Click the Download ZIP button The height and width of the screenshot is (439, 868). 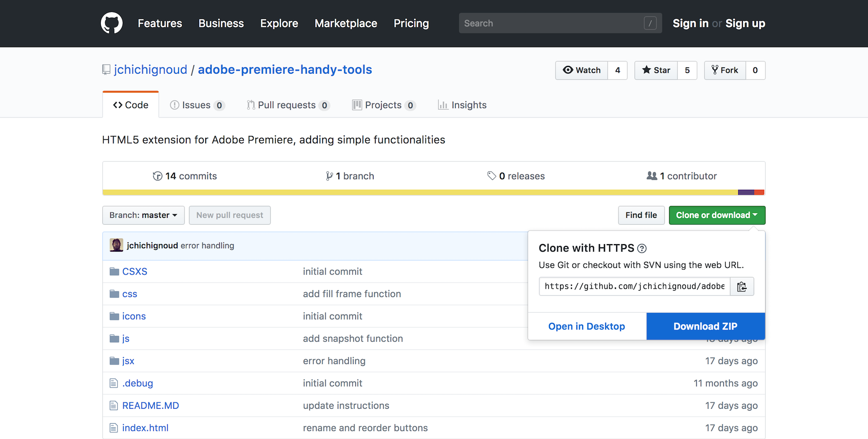point(706,326)
